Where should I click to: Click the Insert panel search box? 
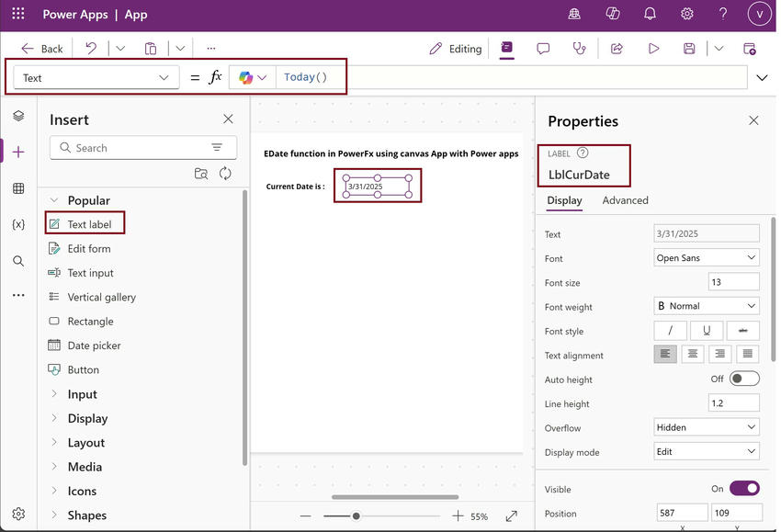pyautogui.click(x=143, y=148)
